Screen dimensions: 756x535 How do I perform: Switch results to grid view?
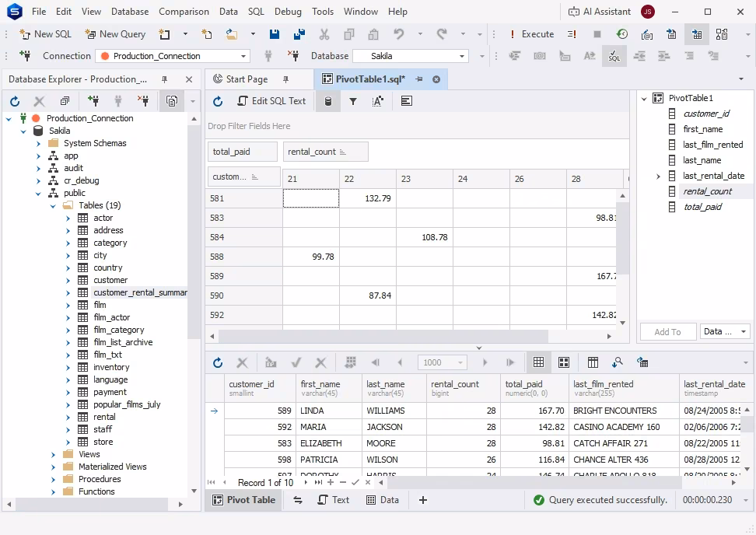coord(538,362)
